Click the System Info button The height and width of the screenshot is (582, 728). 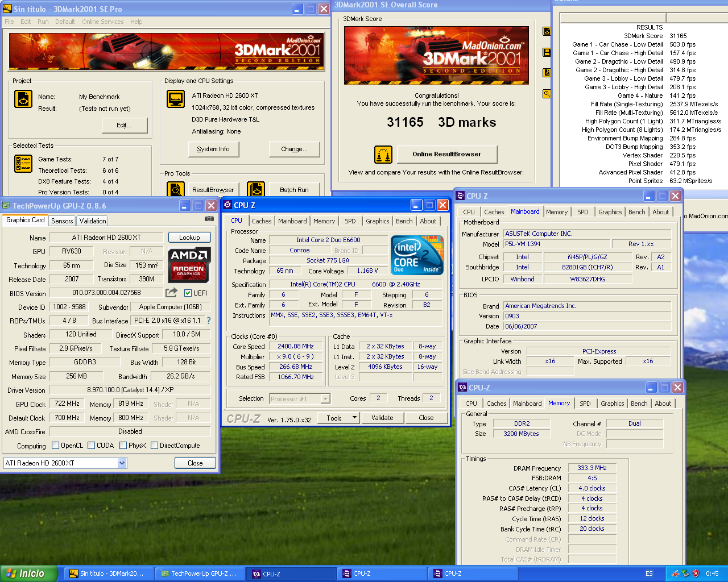tap(213, 149)
